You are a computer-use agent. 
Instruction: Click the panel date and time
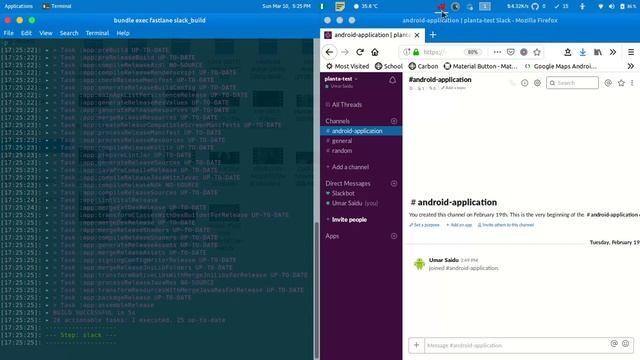click(x=286, y=6)
